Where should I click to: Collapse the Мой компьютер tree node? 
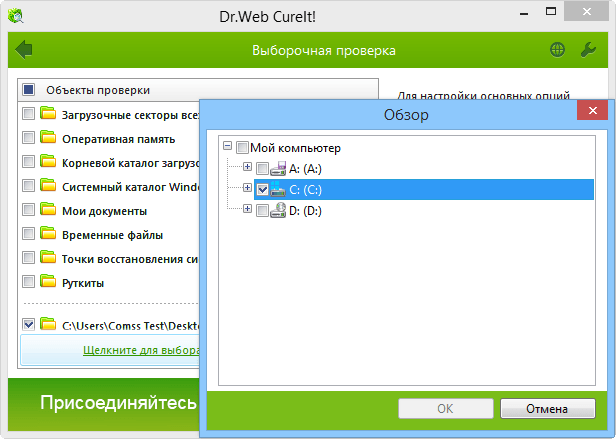(227, 146)
